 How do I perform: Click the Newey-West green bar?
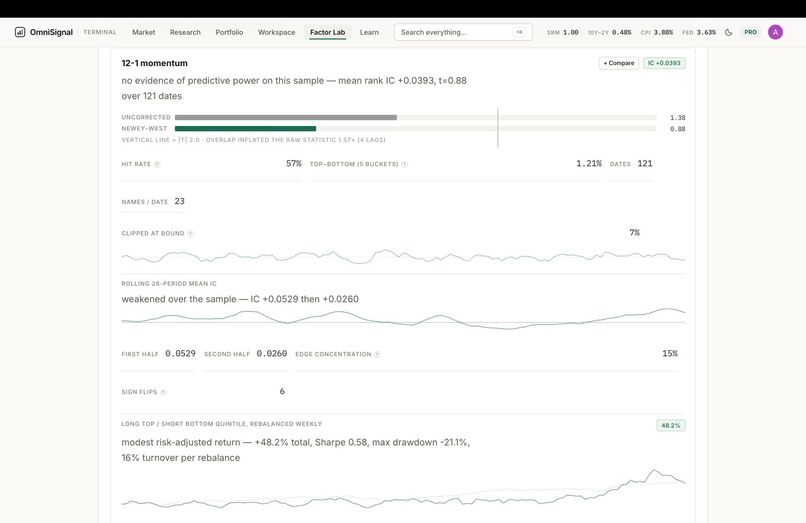[x=245, y=129]
